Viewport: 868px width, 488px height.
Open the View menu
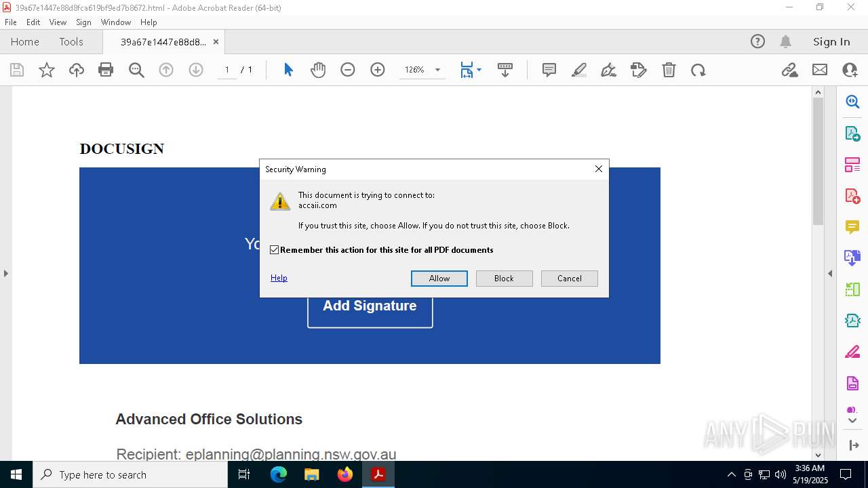(x=58, y=22)
